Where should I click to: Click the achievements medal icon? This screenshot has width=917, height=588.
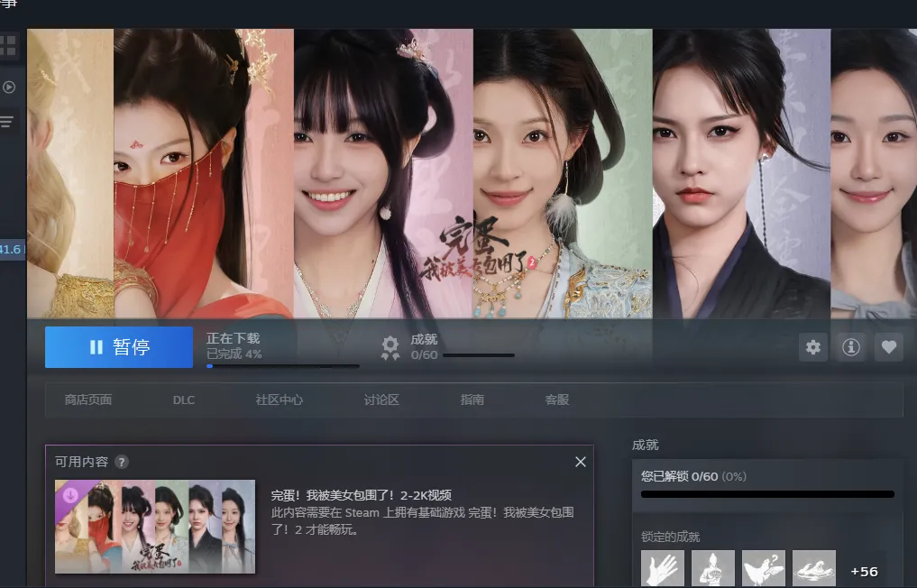(390, 347)
